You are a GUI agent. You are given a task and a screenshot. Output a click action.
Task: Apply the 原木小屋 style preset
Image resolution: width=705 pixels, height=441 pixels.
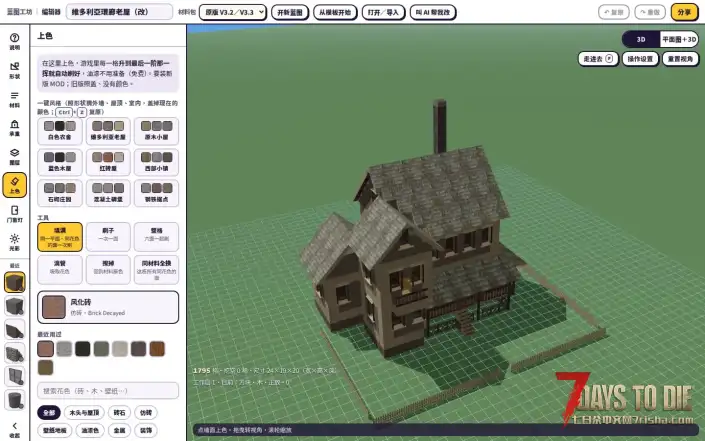pos(156,131)
